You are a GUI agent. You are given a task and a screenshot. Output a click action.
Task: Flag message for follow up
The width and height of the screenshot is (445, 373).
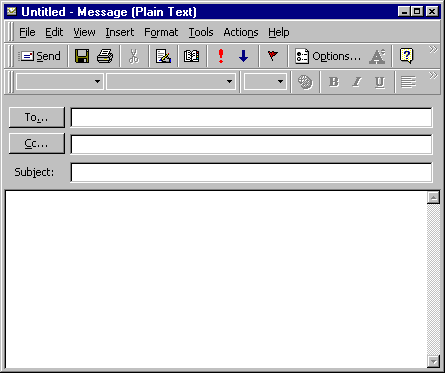pyautogui.click(x=273, y=56)
